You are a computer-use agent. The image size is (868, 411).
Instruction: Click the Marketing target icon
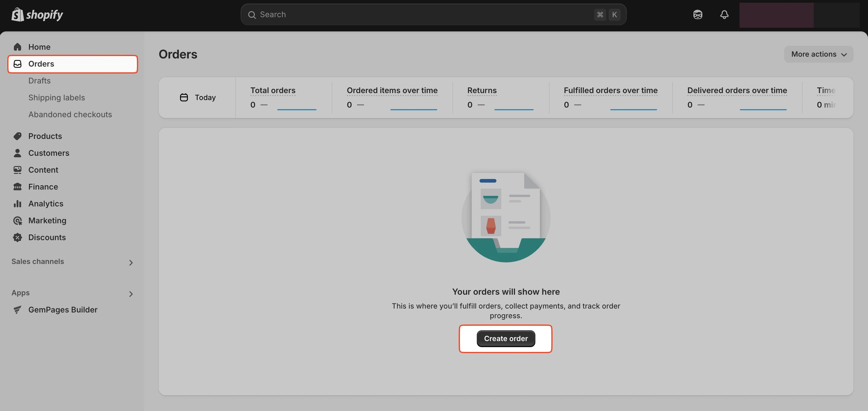click(x=17, y=221)
